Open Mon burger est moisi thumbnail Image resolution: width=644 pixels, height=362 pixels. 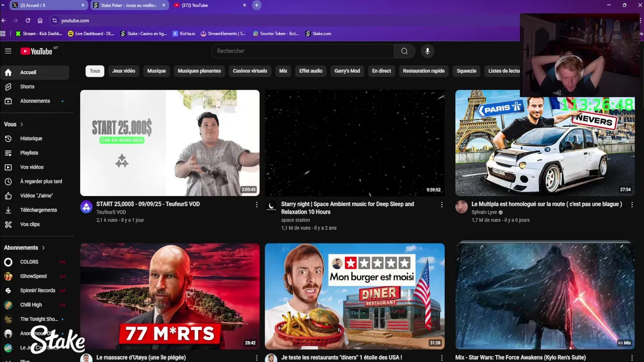tap(355, 296)
